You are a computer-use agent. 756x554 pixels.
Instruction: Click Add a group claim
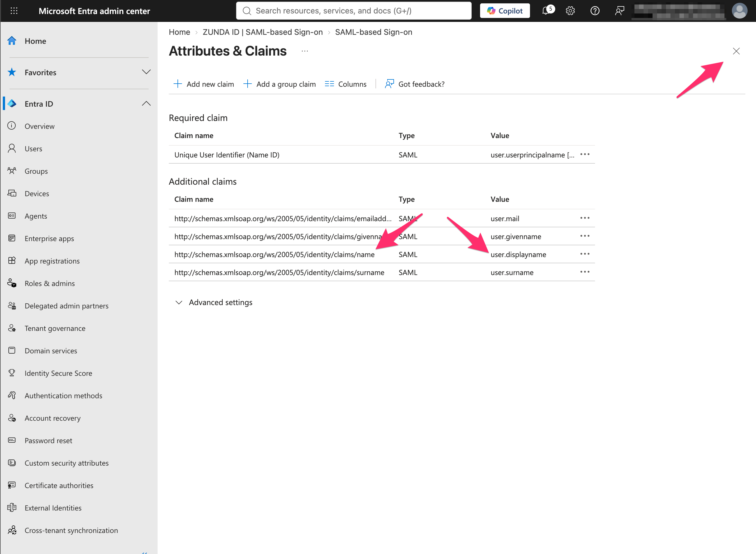click(x=279, y=84)
